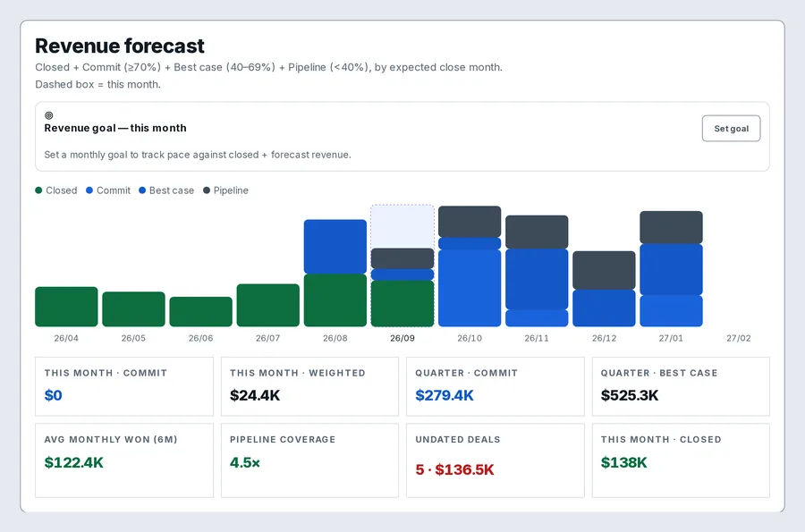This screenshot has height=532, width=805.
Task: Click the 26/09 dark pipeline segment
Action: click(x=402, y=258)
